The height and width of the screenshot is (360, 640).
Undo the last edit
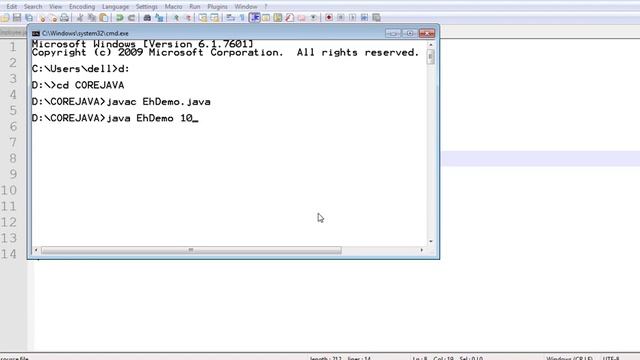(120, 18)
